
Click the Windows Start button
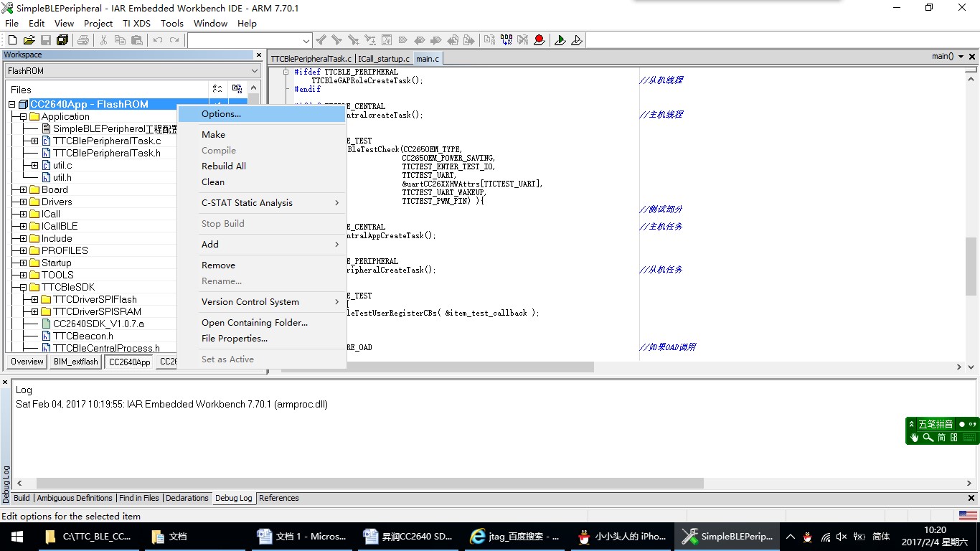pos(17,536)
